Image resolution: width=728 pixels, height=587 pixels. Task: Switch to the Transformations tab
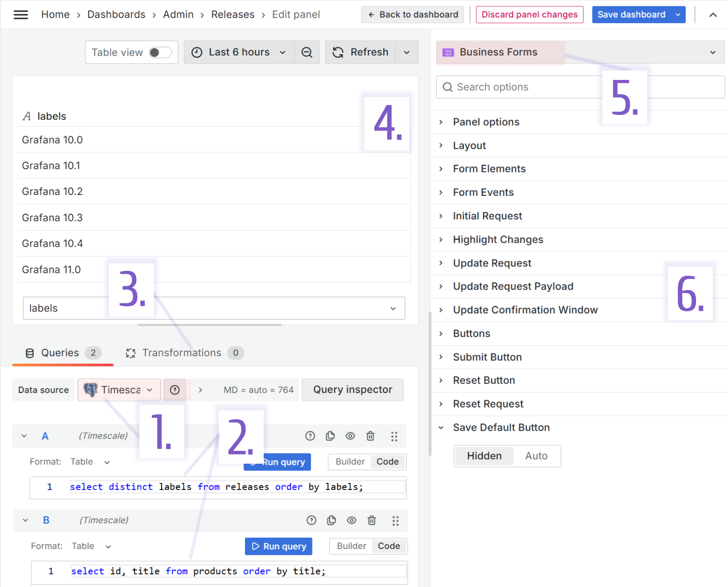pyautogui.click(x=185, y=353)
